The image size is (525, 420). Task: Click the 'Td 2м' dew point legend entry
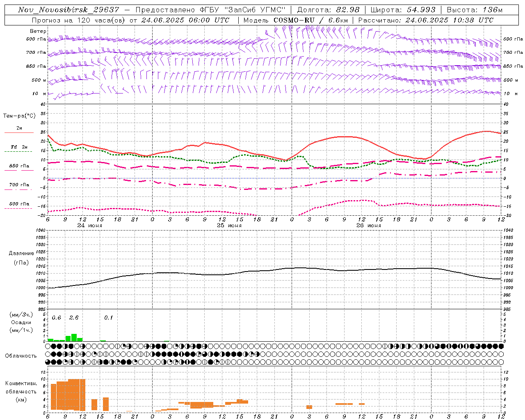point(19,147)
